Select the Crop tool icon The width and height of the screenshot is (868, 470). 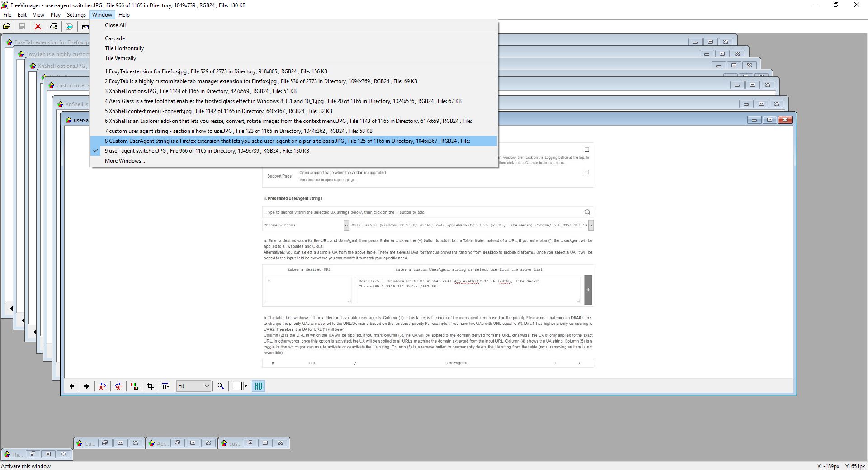(150, 386)
